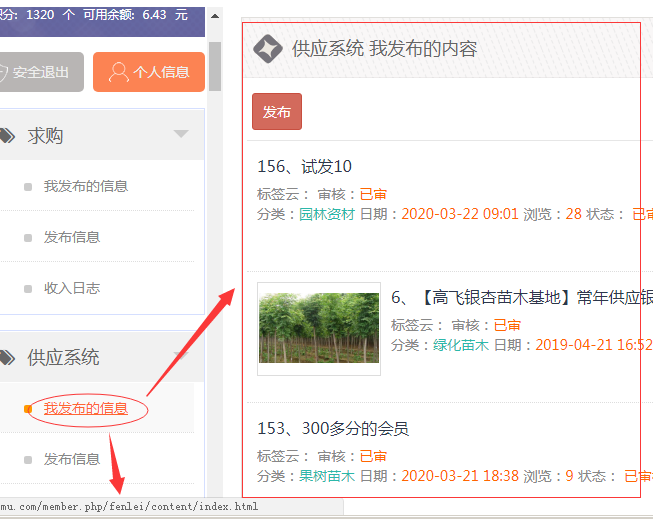Open 发布信息 under 供应系统
This screenshot has height=519, width=653.
tap(71, 459)
